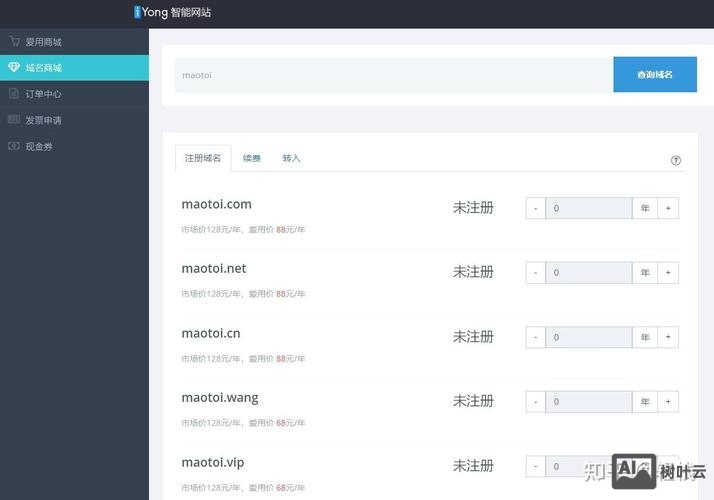Decrease years for maotoi.vip with minus
This screenshot has width=714, height=500.
point(535,466)
